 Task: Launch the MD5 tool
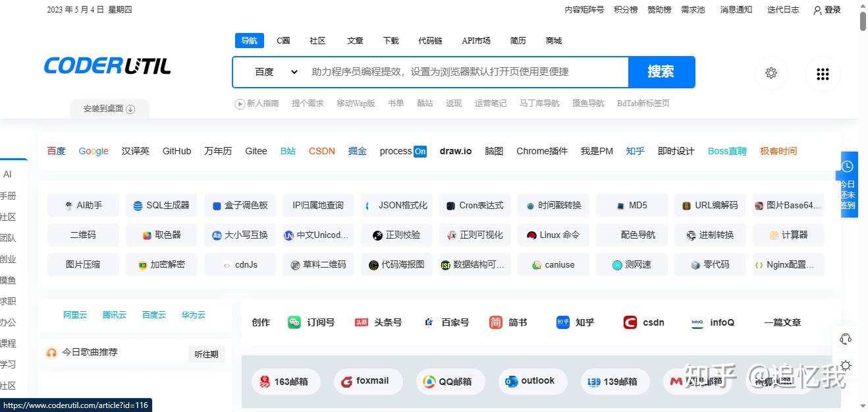pos(631,205)
